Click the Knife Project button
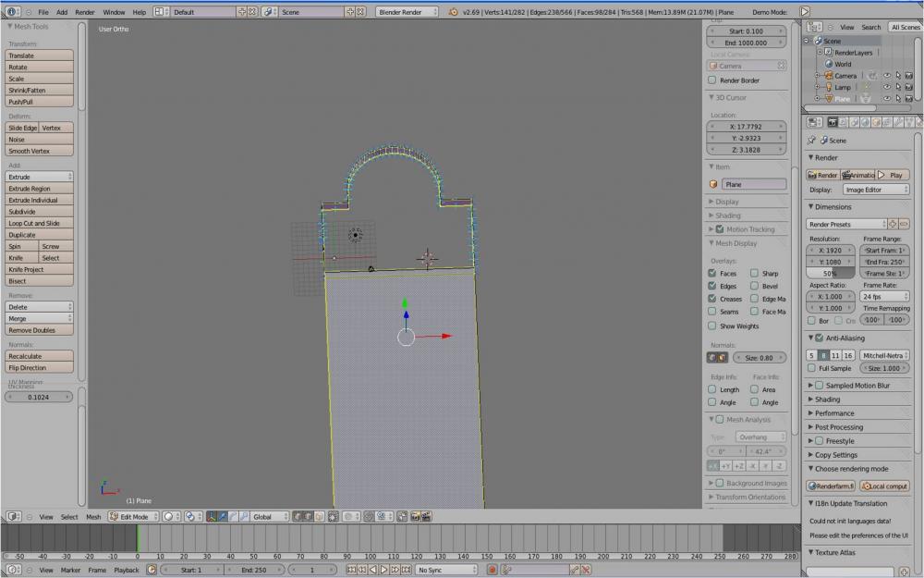The image size is (924, 578). point(39,269)
